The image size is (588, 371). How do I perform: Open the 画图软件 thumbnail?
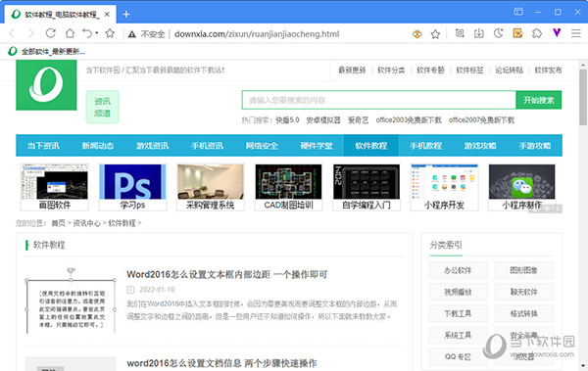[x=55, y=187]
